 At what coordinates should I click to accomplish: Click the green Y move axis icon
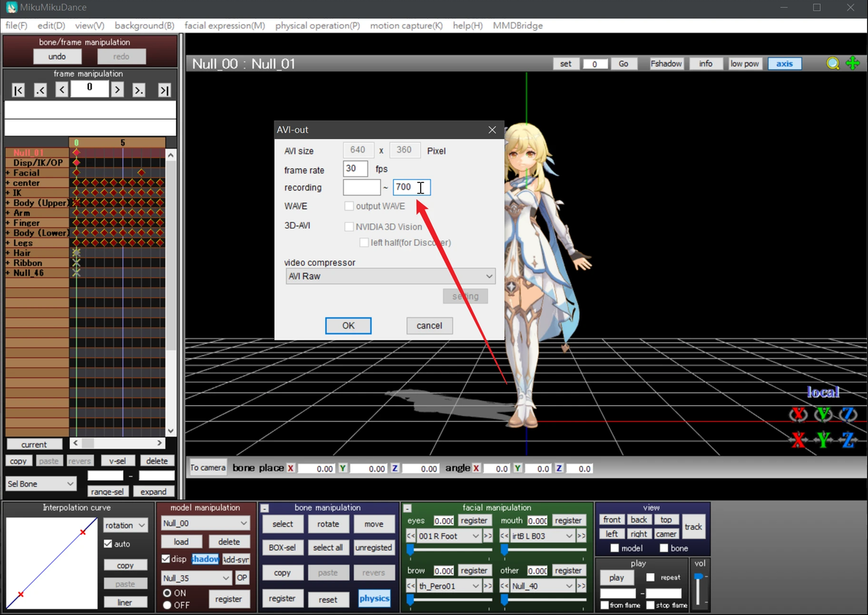[823, 440]
